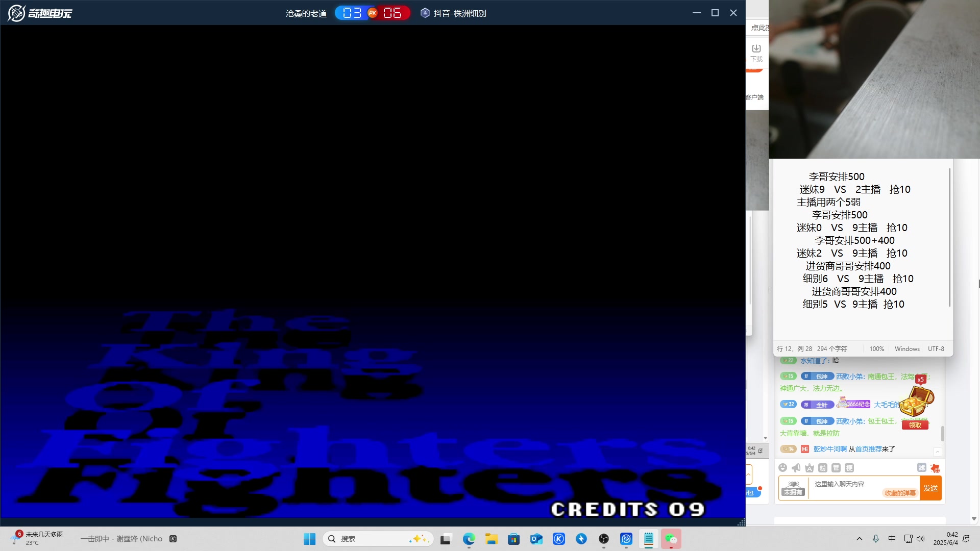Click the 奇趣电玩 logo in the title bar
Screen dimensions: 980x551
(x=40, y=13)
